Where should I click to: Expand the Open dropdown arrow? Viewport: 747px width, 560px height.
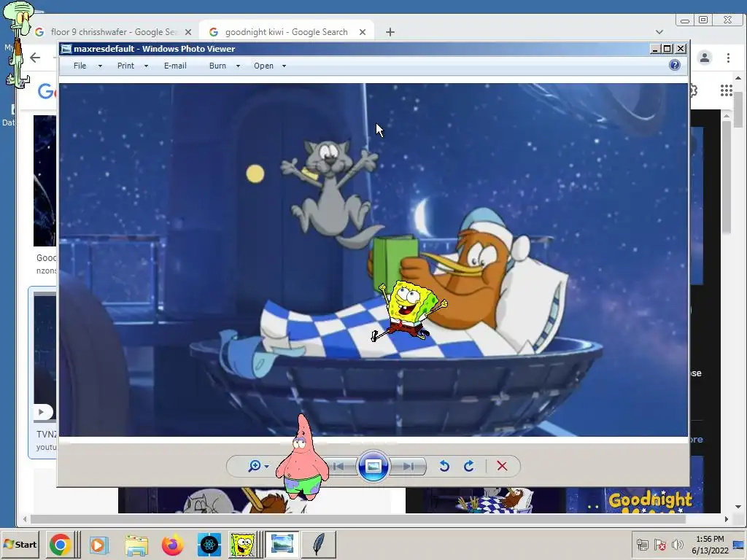point(285,66)
